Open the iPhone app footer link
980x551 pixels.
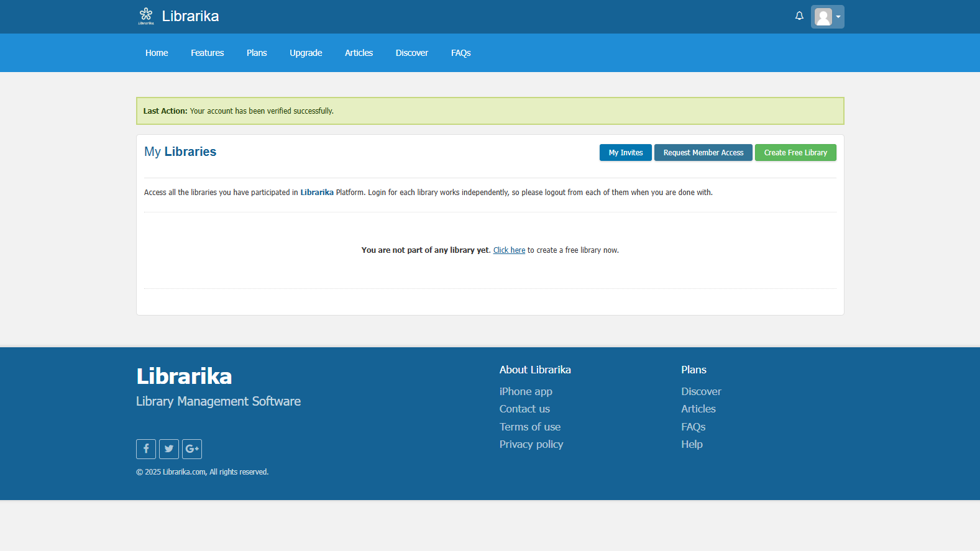click(x=526, y=391)
